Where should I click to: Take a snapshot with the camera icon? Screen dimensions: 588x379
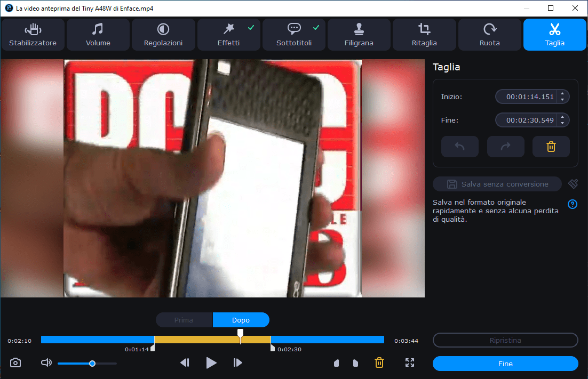tap(15, 363)
